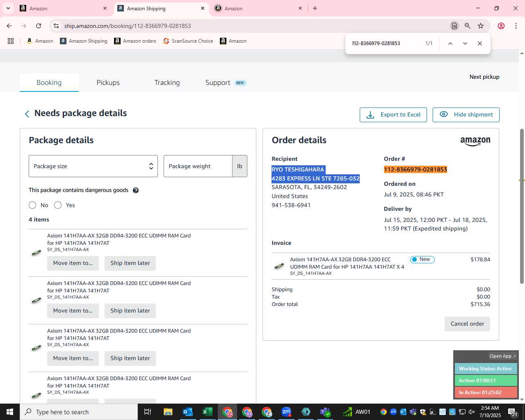525x420 pixels.
Task: Click Move item to... for the second item
Action: point(73,311)
